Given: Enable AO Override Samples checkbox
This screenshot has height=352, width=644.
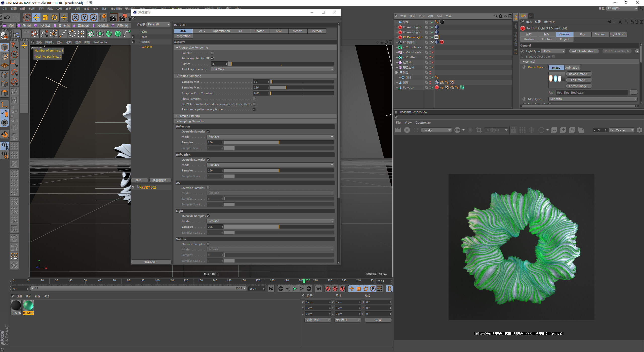Looking at the screenshot, I should click(x=208, y=188).
